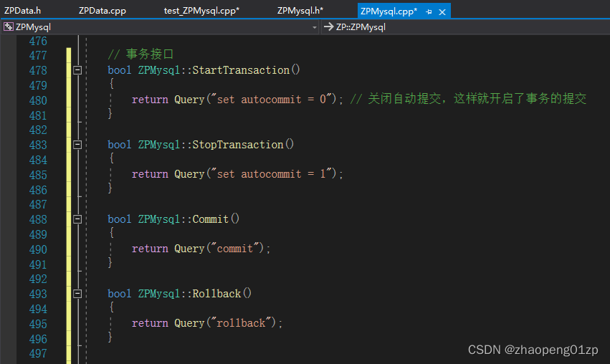Image resolution: width=610 pixels, height=364 pixels.
Task: Collapse the Commit function block
Action: 77,219
